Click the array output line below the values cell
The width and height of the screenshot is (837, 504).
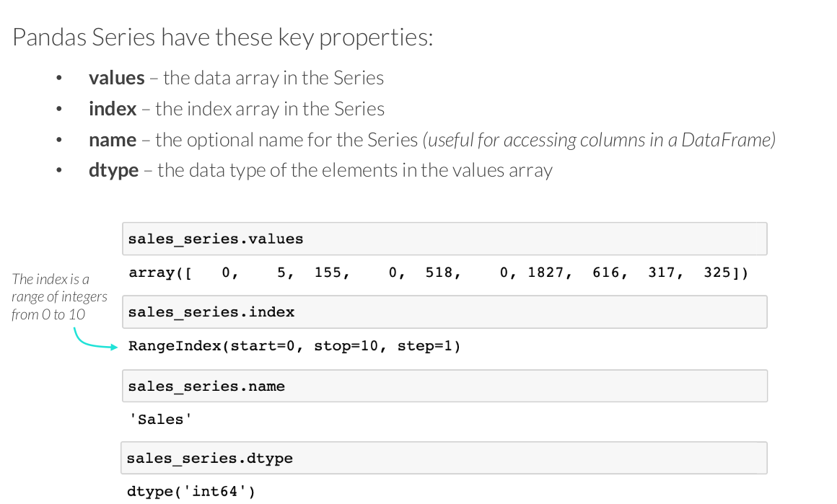438,274
